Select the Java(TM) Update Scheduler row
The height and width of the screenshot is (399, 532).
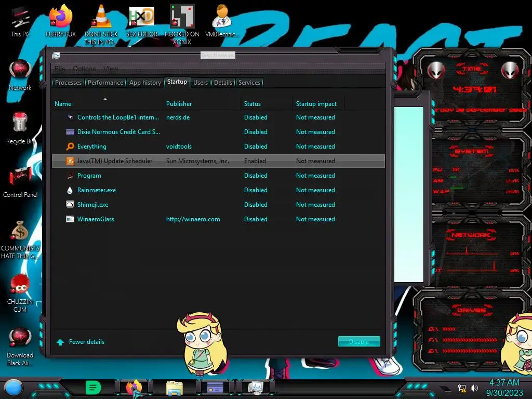pyautogui.click(x=219, y=161)
